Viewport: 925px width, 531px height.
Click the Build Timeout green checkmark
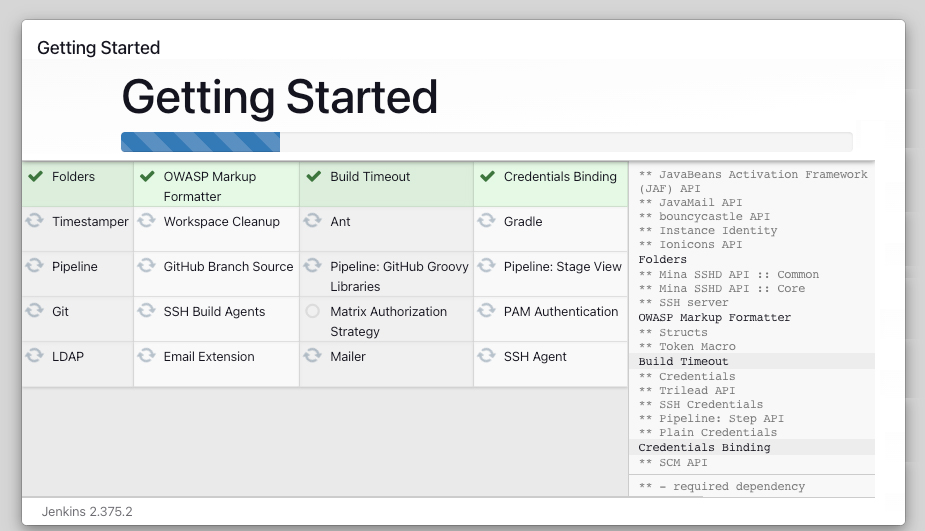click(x=313, y=177)
